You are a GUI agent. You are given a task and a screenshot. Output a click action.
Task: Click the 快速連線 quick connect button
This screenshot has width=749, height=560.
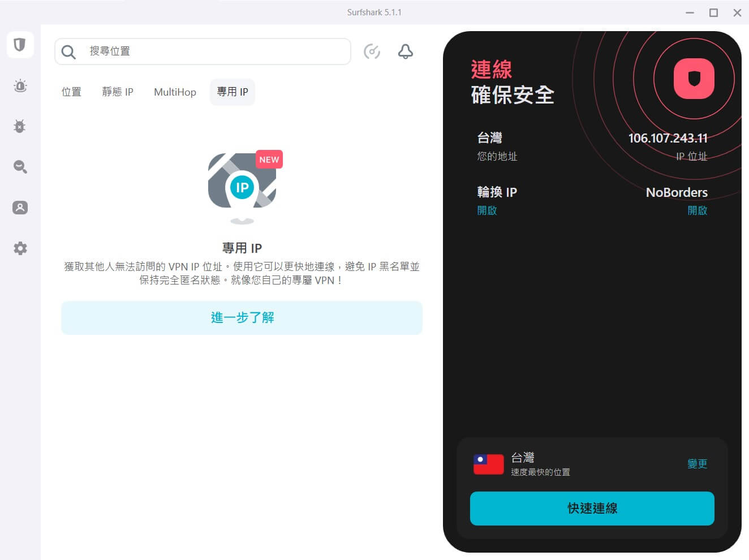click(592, 509)
